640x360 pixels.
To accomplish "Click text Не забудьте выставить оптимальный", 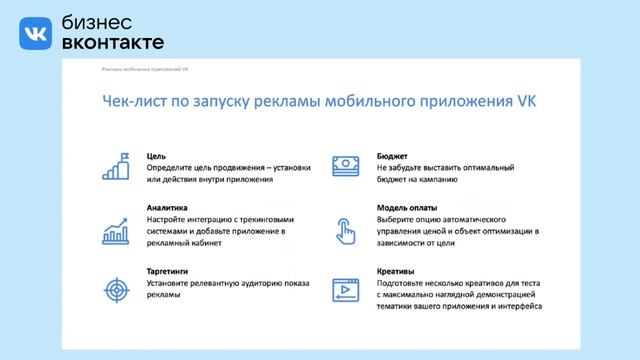I will pyautogui.click(x=445, y=168).
